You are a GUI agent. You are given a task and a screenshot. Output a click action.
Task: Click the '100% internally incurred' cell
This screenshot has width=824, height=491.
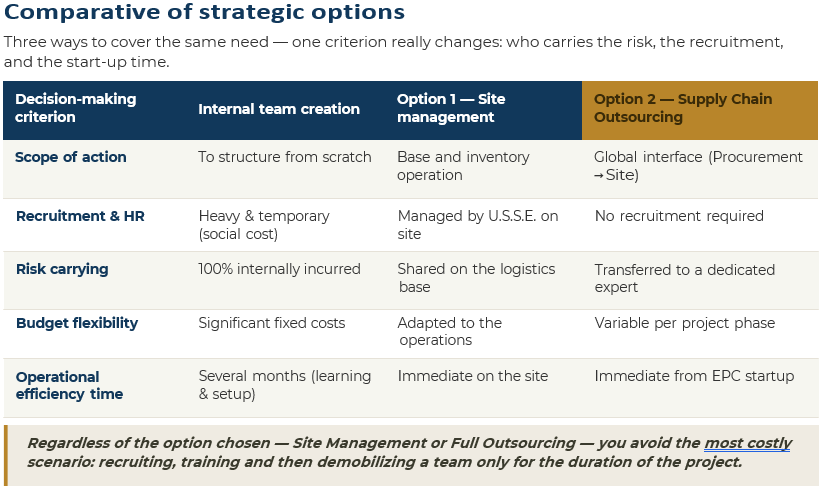279,269
